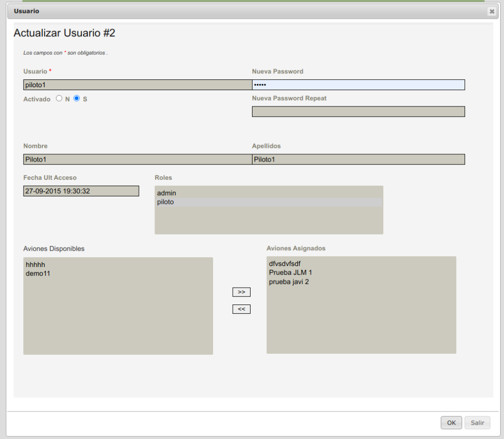Viewport: 504px width, 439px height.
Task: Click the >> assign airplane button
Action: click(241, 292)
